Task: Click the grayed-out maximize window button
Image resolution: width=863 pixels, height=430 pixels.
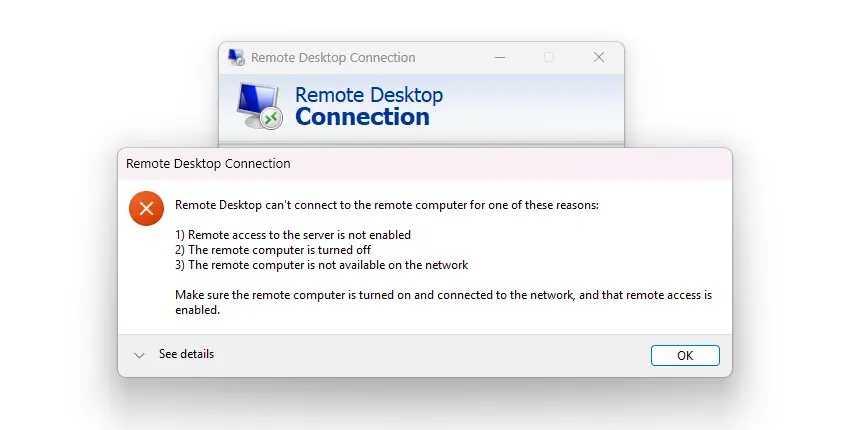Action: point(549,57)
